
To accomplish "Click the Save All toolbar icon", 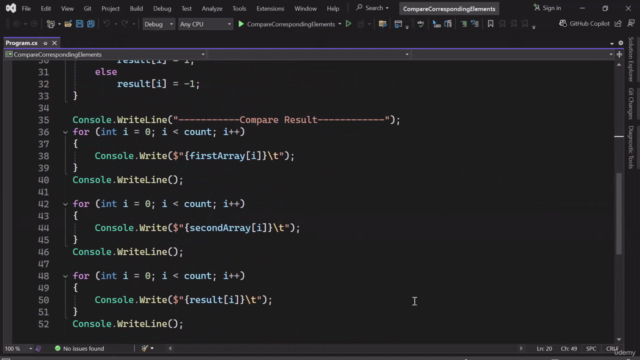I will [91, 24].
